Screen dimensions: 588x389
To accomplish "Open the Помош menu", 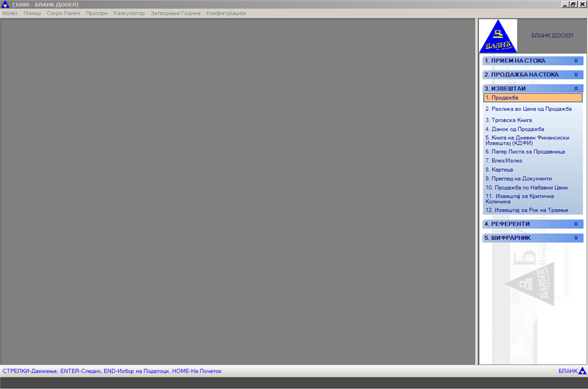I will point(32,13).
